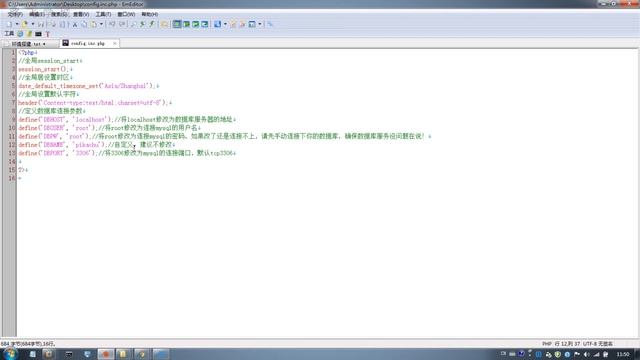
Task: Click the black console tools bar icon
Action: 38,34
